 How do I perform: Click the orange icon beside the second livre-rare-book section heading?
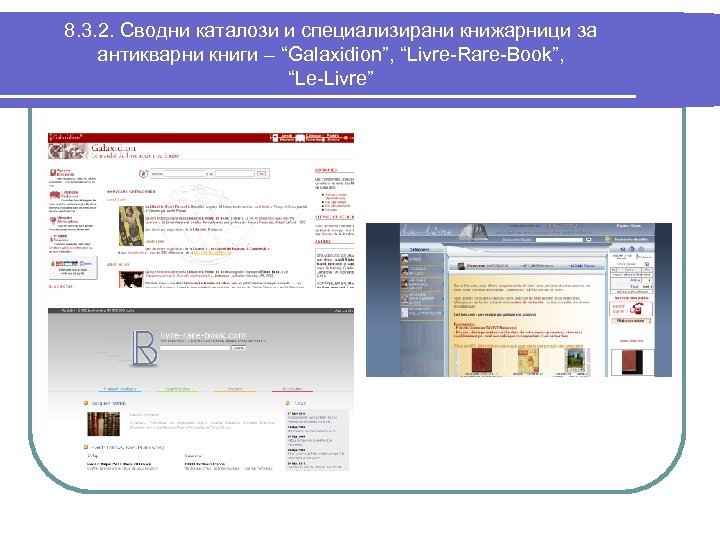[86, 447]
